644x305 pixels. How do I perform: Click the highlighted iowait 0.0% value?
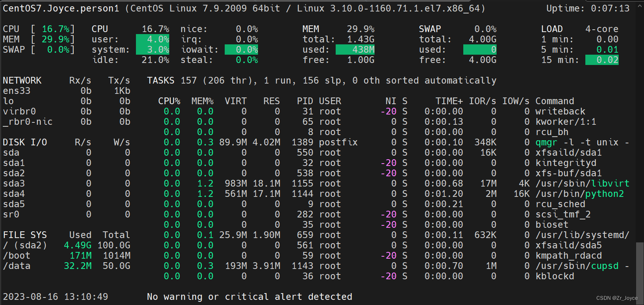[x=241, y=50]
